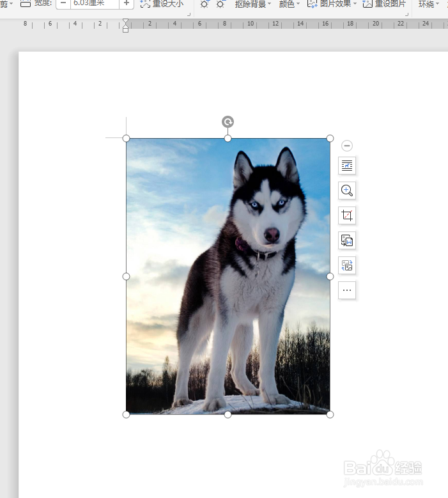Click 宽度 width label icon
Viewport: 448px width, 498px height.
coord(26,3)
